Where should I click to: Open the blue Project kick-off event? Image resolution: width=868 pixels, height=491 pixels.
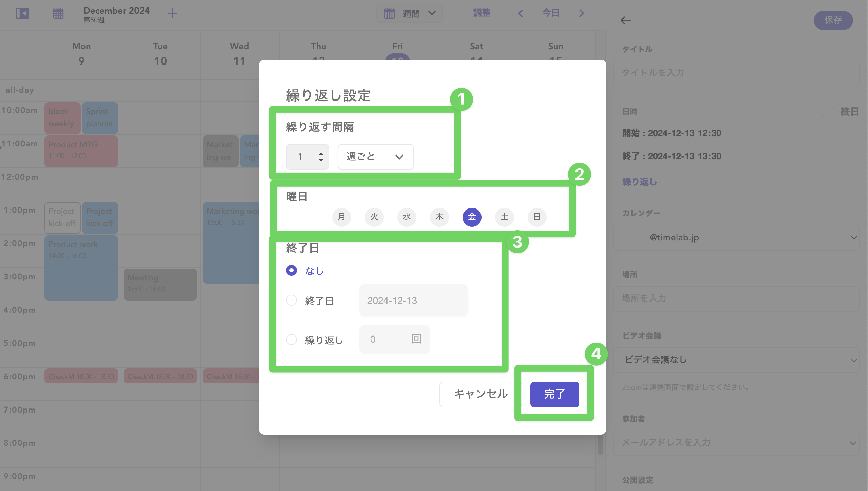tap(100, 218)
